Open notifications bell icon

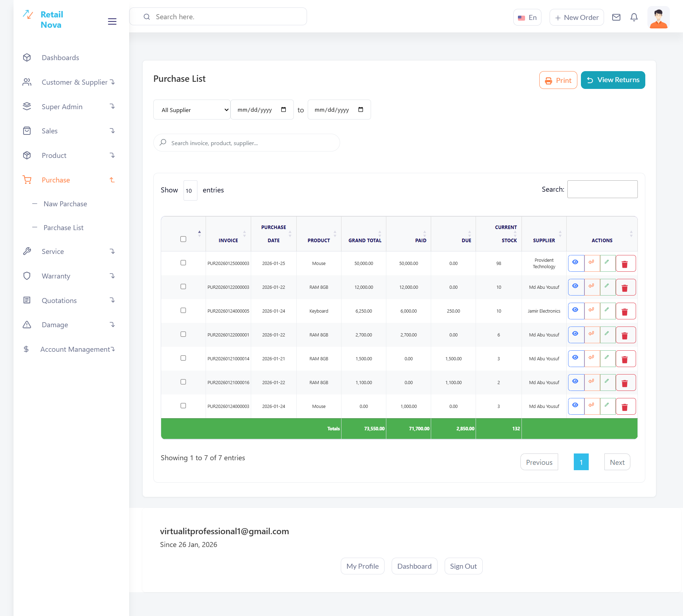(634, 17)
